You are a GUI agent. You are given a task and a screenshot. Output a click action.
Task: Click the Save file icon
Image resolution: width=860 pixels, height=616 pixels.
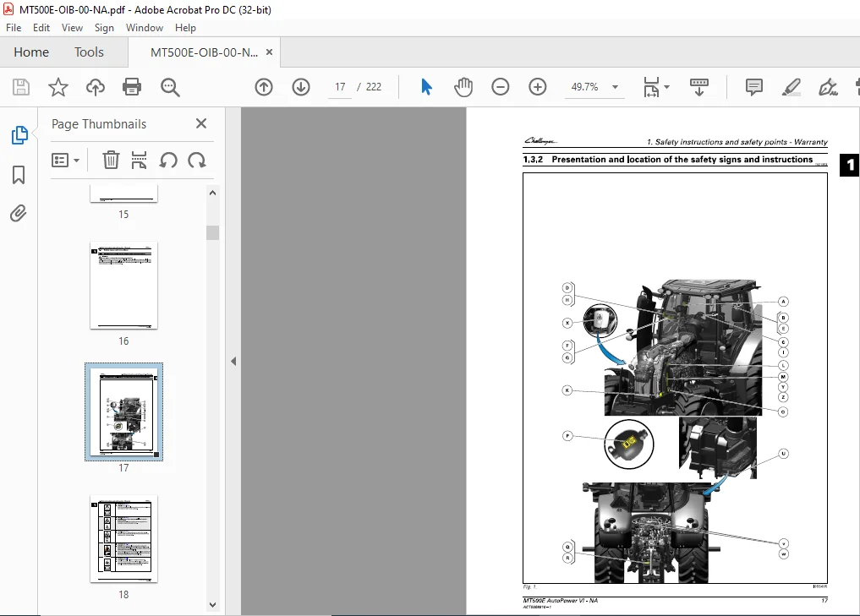tap(21, 87)
